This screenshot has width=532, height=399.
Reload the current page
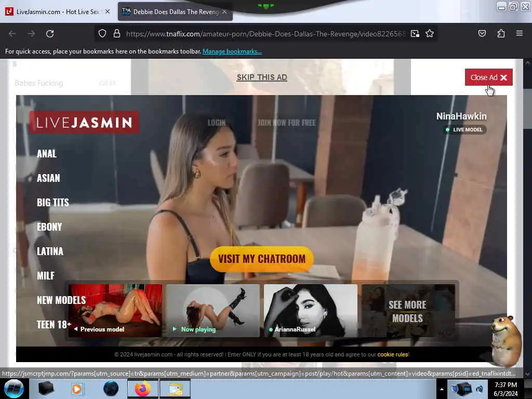click(x=50, y=34)
